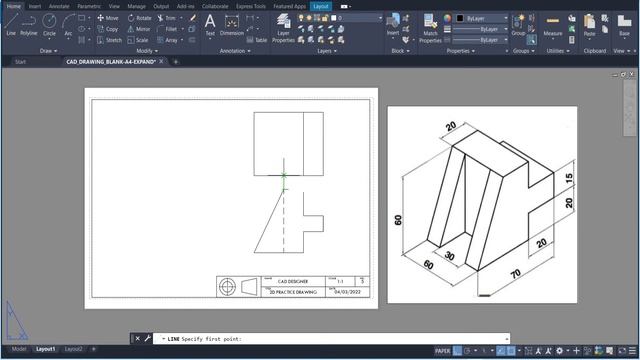Switch to the Layout2 tab
Screen dimensions: 640x360
73,349
